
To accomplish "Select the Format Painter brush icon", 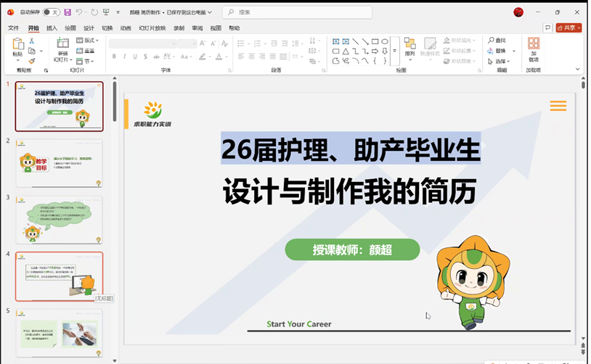I will (32, 61).
